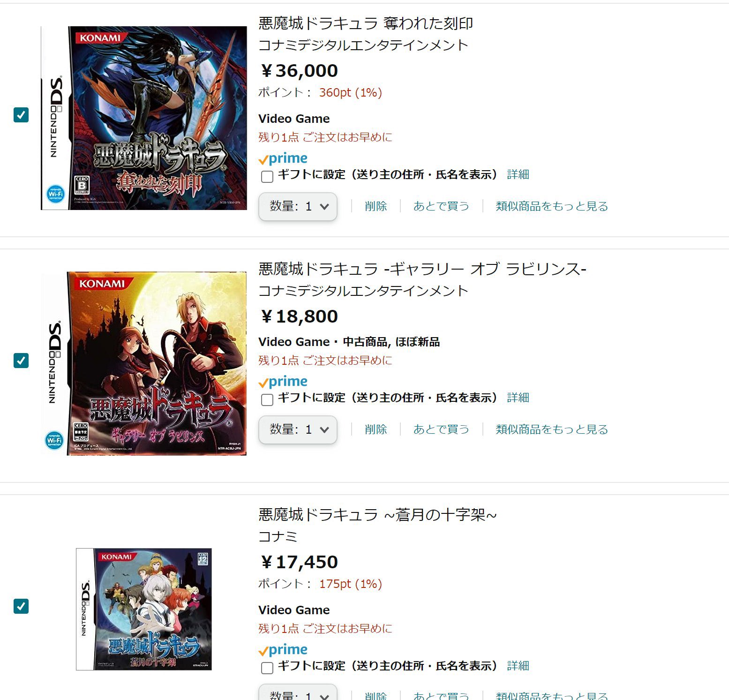Screen dimensions: 729x700
Task: Open 奪われた刻印 cover art thumbnail
Action: (144, 118)
